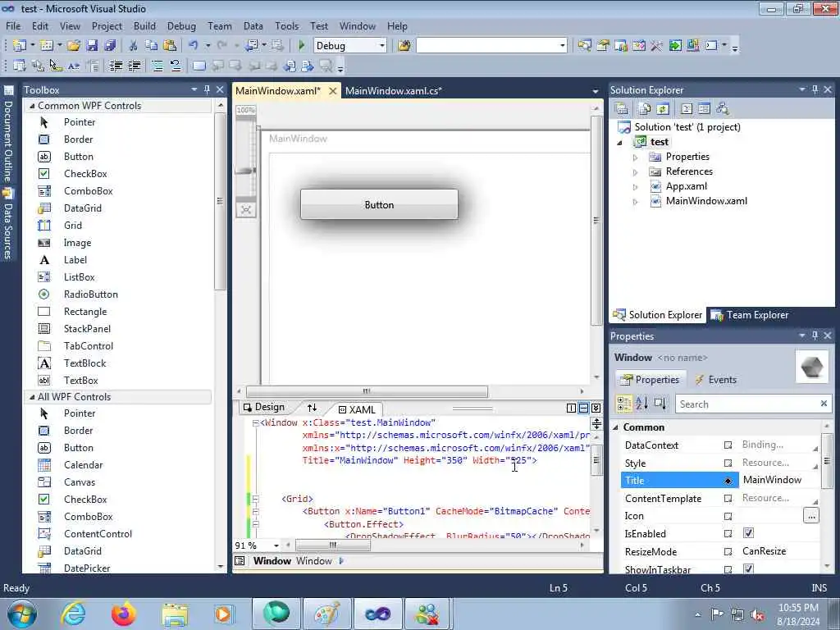
Task: Click the Windows Start button
Action: pos(22,614)
